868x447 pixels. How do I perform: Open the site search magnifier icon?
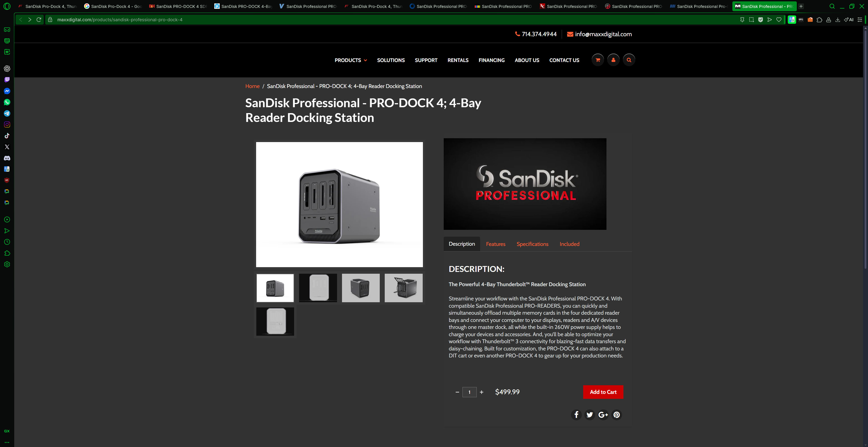pyautogui.click(x=629, y=60)
